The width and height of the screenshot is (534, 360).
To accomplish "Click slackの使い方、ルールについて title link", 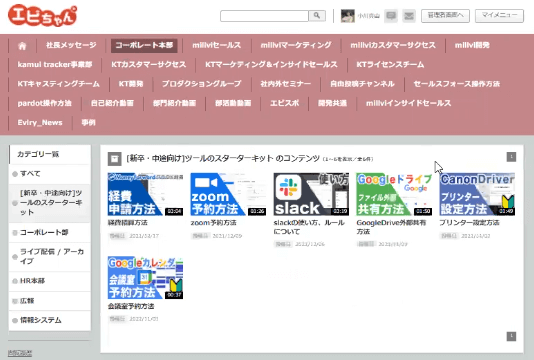I will 309,227.
